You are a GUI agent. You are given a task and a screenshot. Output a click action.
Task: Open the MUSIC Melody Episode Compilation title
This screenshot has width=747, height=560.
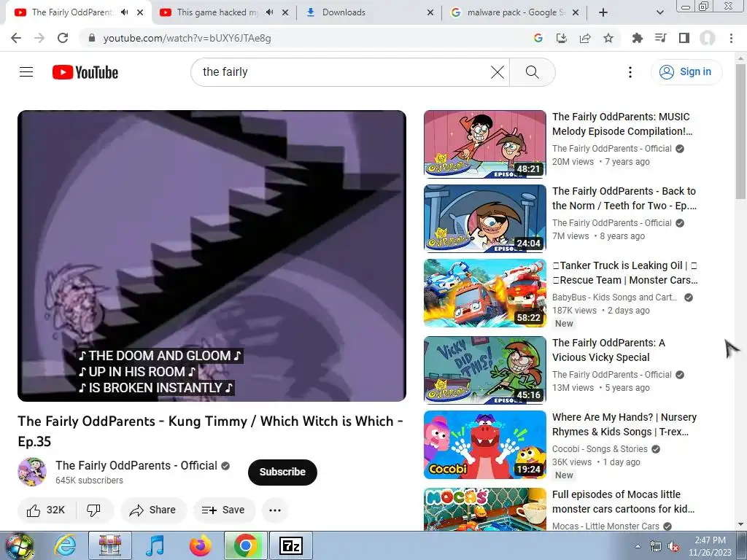tap(622, 124)
